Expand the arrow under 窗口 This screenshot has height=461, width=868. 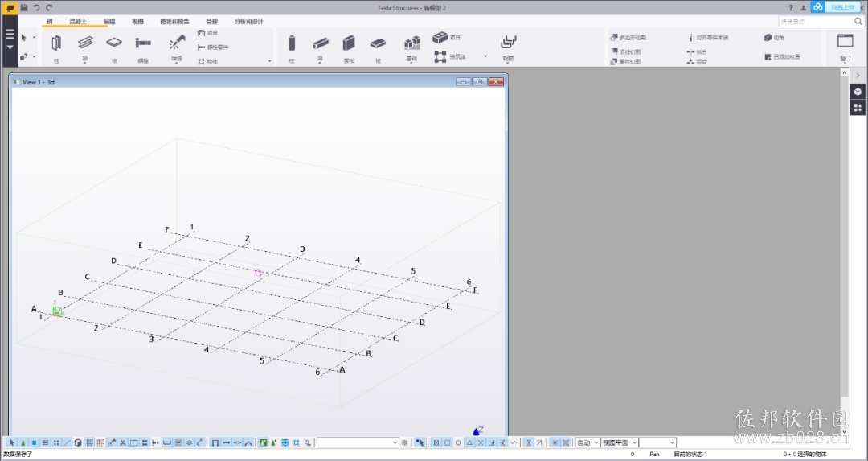[845, 63]
